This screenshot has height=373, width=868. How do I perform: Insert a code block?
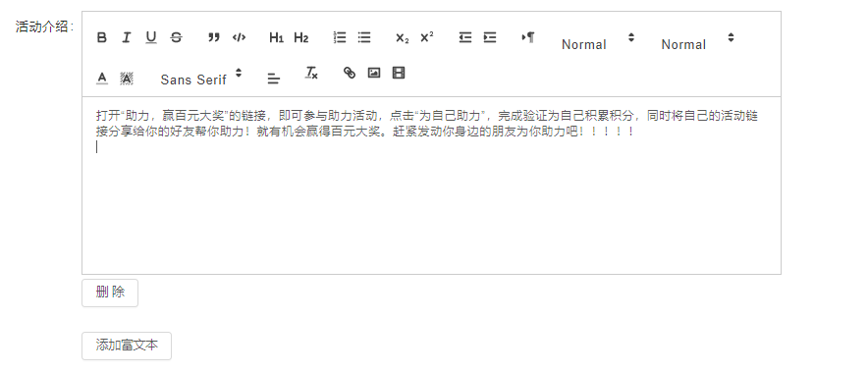(x=239, y=37)
